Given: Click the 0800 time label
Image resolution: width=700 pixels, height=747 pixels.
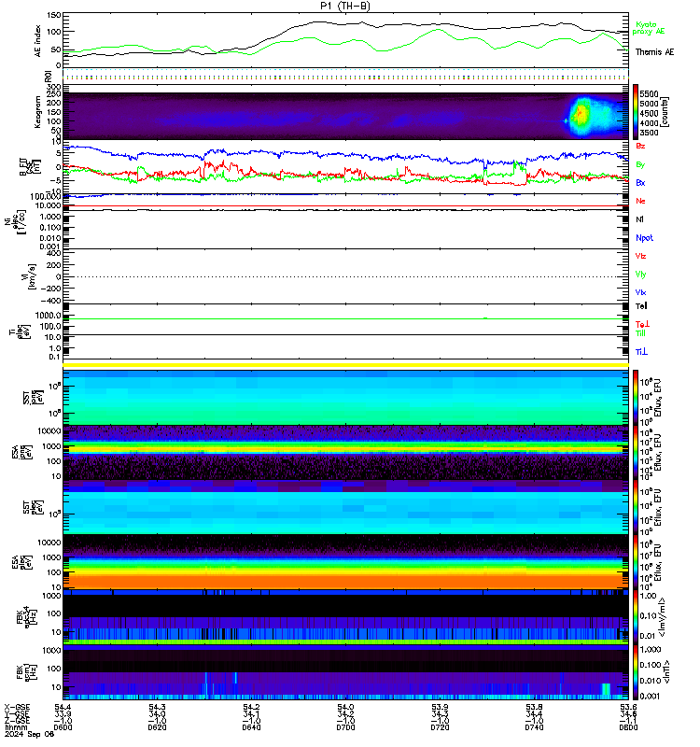Looking at the screenshot, I should point(628,727).
